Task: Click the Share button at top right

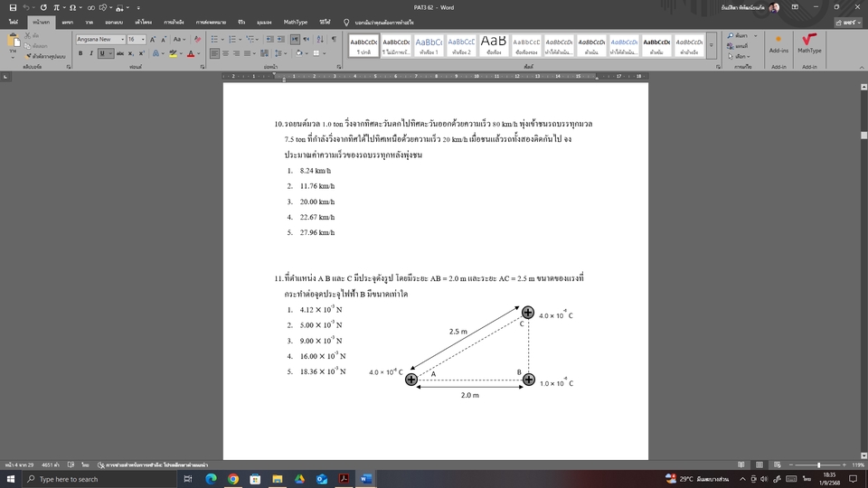Action: (847, 22)
